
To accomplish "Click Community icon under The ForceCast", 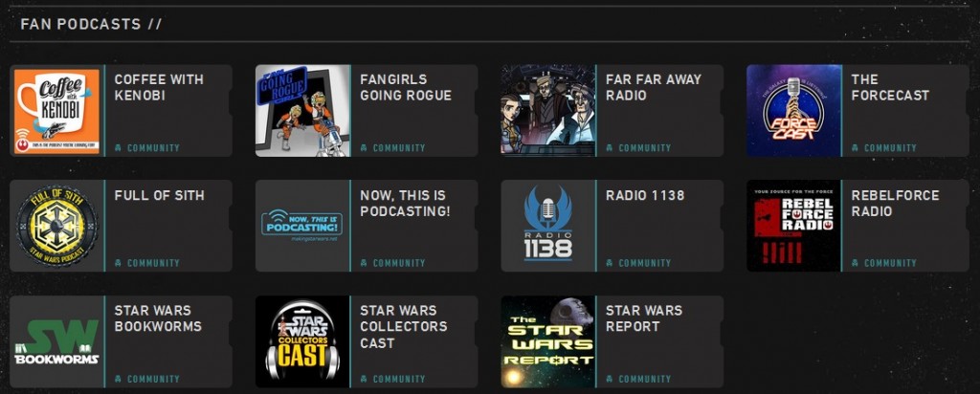I will pyautogui.click(x=855, y=148).
